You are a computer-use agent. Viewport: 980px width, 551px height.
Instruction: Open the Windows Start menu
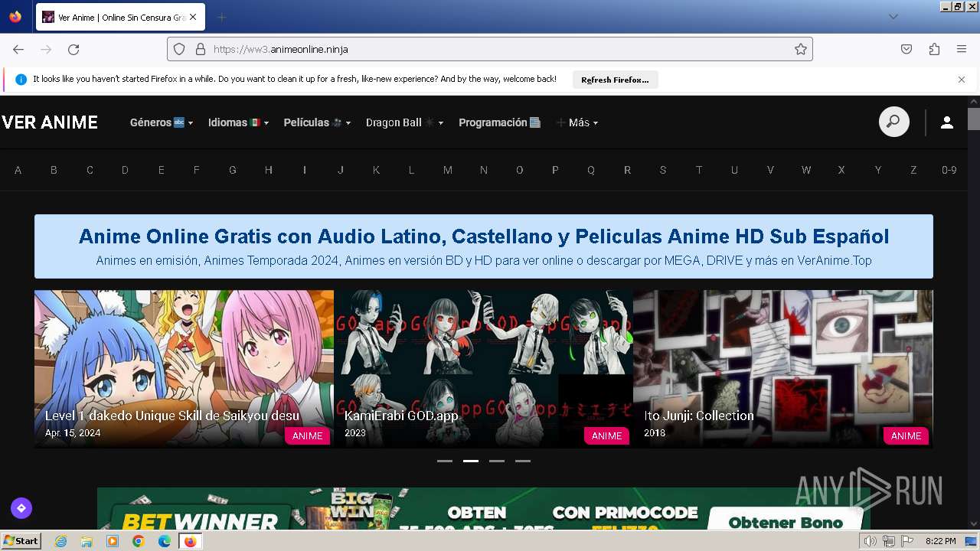21,541
